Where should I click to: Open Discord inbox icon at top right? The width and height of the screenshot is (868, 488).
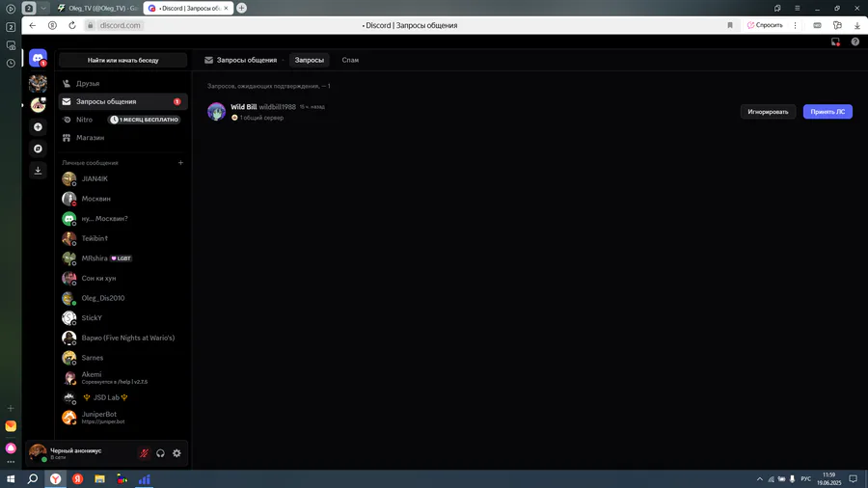click(x=835, y=42)
